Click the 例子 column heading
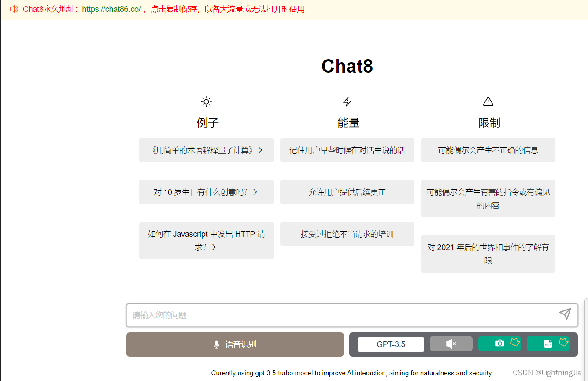 (207, 123)
